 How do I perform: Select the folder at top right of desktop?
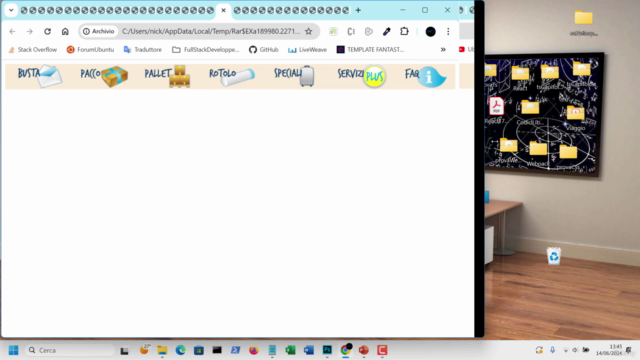584,23
